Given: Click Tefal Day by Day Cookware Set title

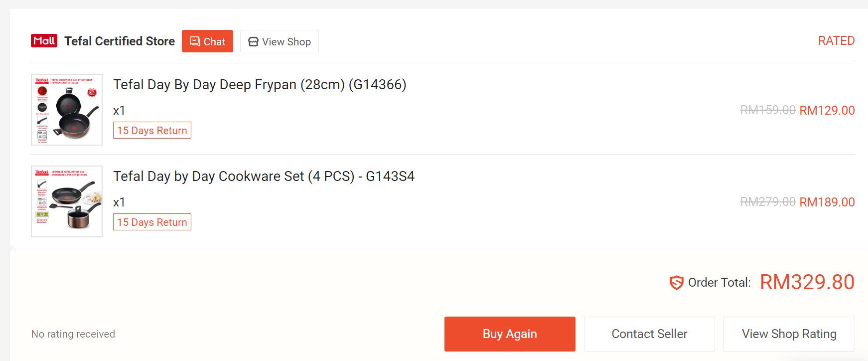Looking at the screenshot, I should (x=264, y=177).
